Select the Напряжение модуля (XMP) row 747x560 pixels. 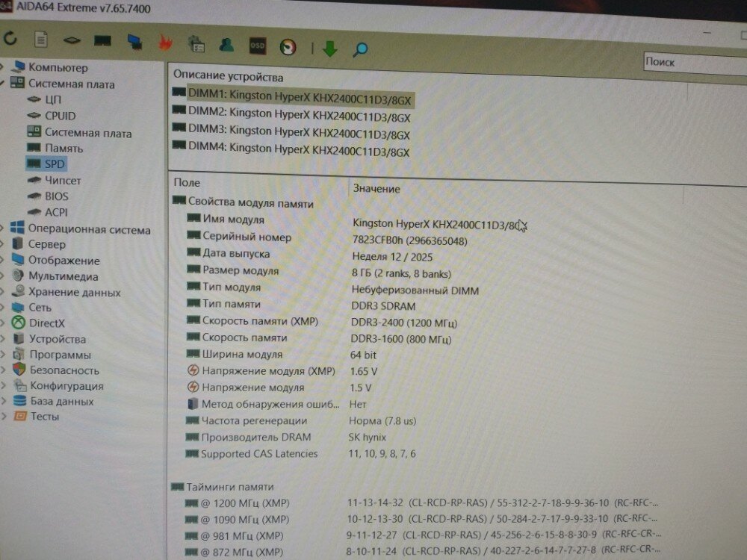(282, 371)
